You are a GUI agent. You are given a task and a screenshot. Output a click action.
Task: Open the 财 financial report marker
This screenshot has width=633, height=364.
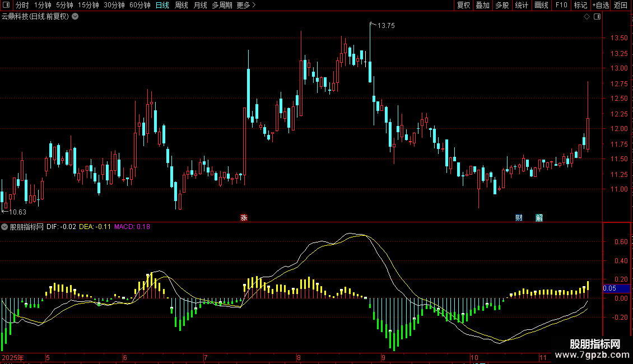tap(519, 218)
